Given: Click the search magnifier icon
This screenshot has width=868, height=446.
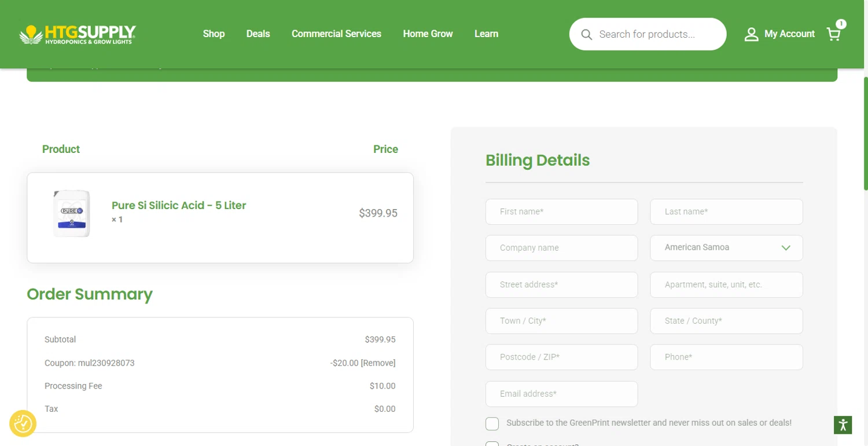Looking at the screenshot, I should tap(586, 35).
